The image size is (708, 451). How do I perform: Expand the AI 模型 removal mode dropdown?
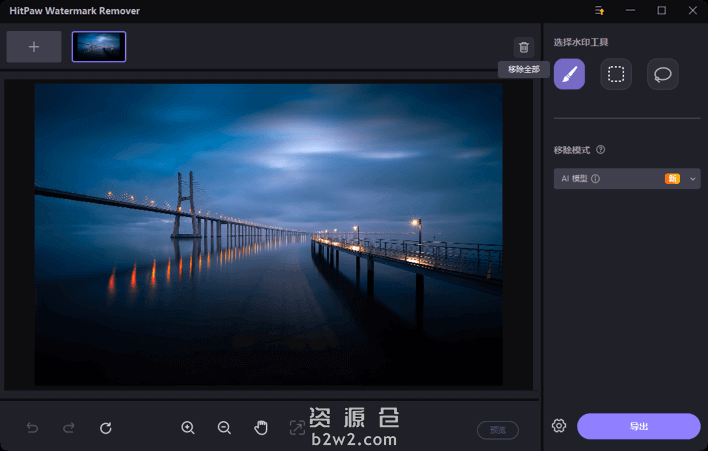(620, 179)
